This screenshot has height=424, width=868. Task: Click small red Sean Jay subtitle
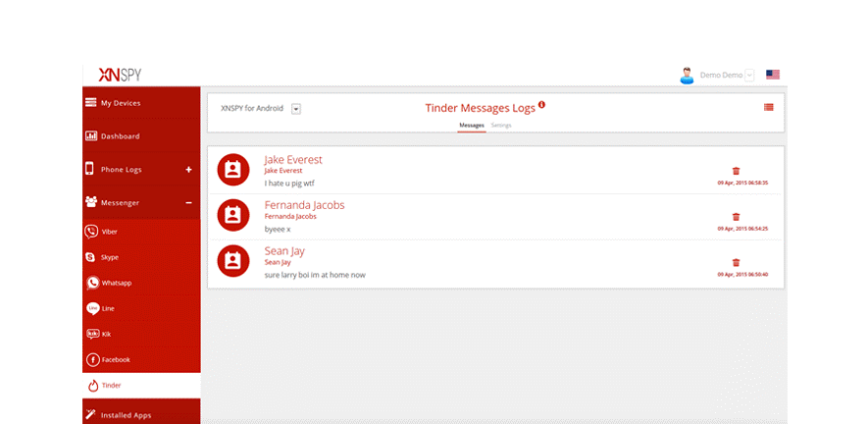tap(278, 263)
